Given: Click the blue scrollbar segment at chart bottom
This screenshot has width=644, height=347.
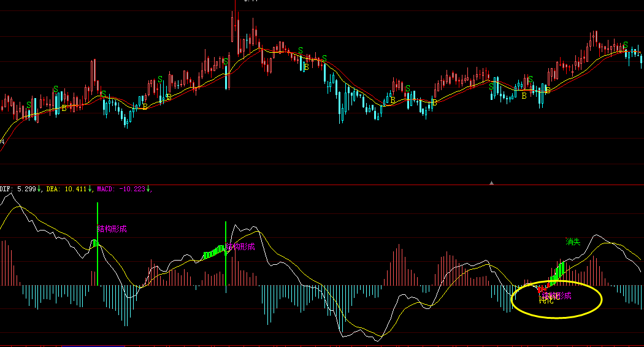Looking at the screenshot, I should (x=86, y=346).
